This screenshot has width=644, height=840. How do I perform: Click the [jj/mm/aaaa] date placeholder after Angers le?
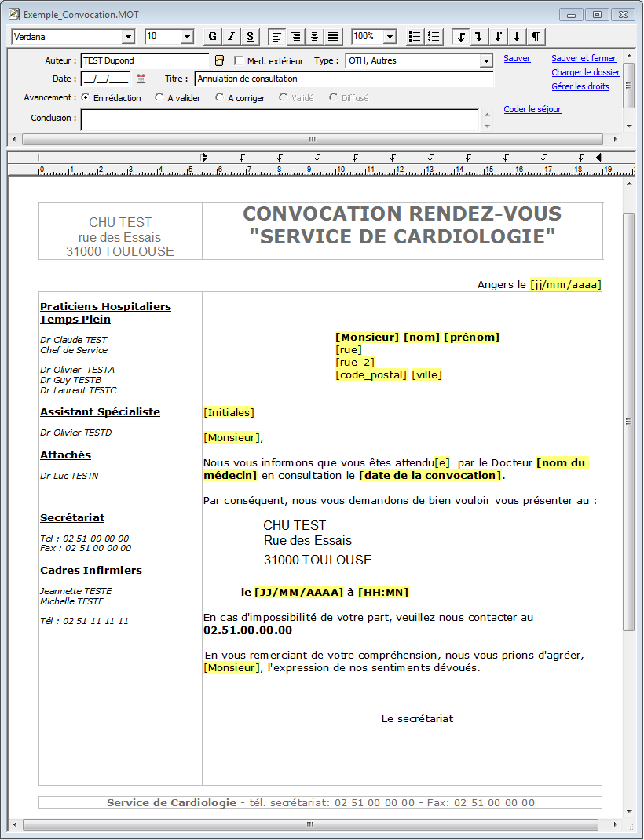point(565,284)
